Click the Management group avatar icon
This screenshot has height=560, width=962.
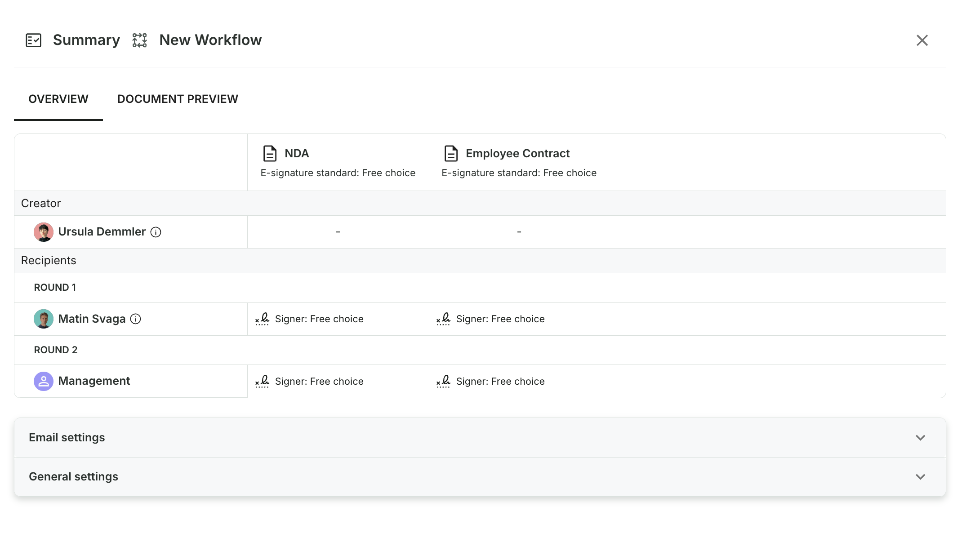click(x=44, y=381)
